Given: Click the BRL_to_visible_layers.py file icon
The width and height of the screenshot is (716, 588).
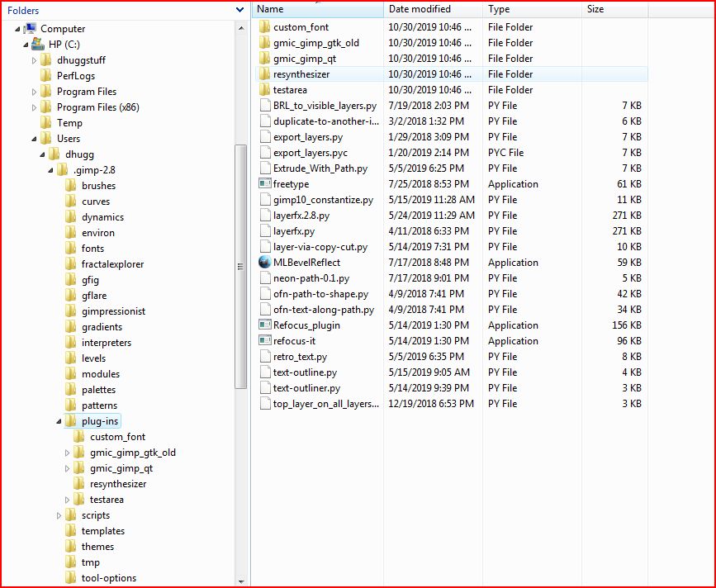Looking at the screenshot, I should coord(265,106).
